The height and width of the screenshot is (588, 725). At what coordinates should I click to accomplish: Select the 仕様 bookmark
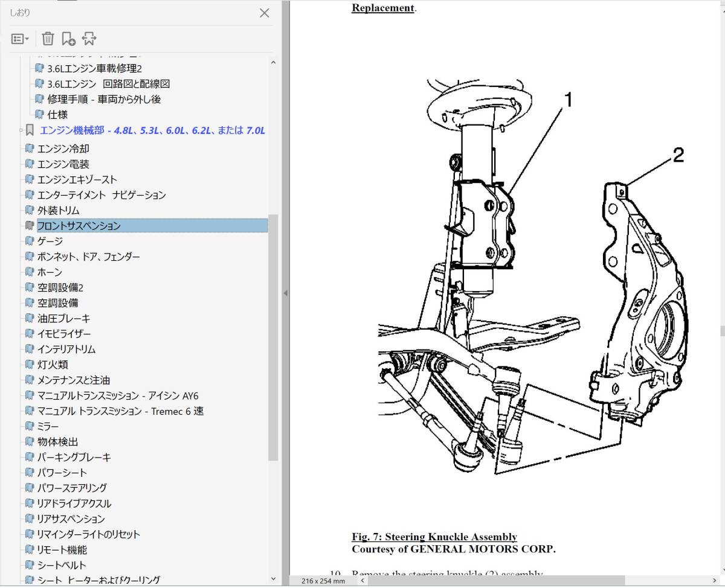point(57,114)
